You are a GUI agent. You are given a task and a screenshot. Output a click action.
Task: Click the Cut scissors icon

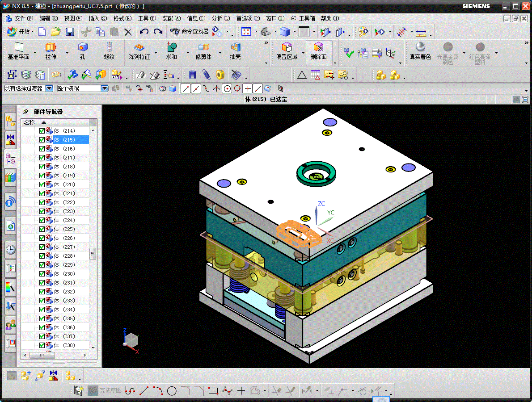tap(86, 32)
